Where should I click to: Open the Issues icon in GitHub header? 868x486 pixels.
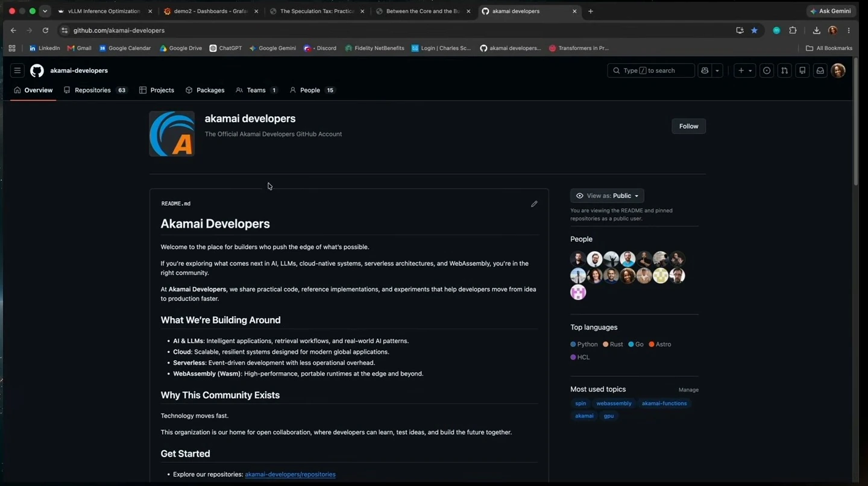(x=767, y=70)
